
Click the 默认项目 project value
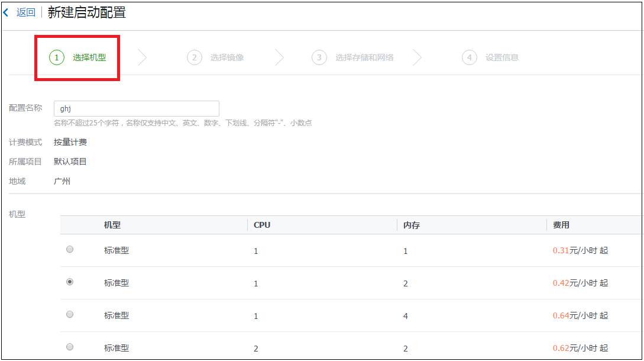coord(70,162)
